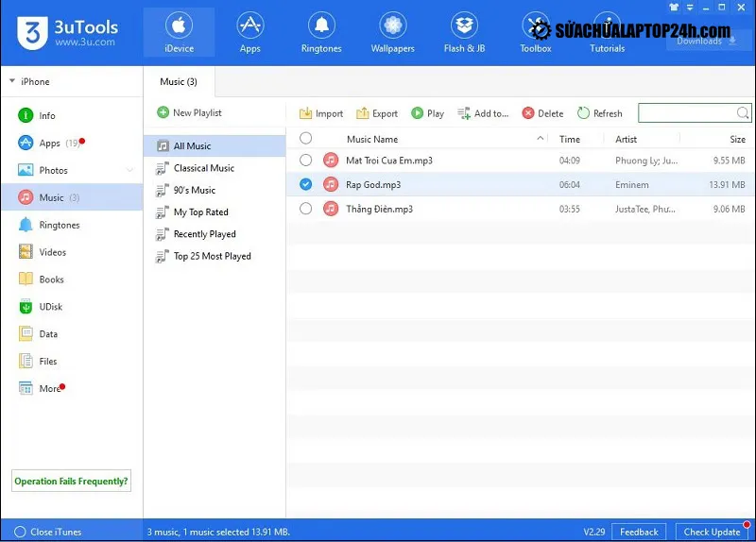Image resolution: width=756 pixels, height=542 pixels.
Task: Click the music search input field
Action: click(x=687, y=113)
